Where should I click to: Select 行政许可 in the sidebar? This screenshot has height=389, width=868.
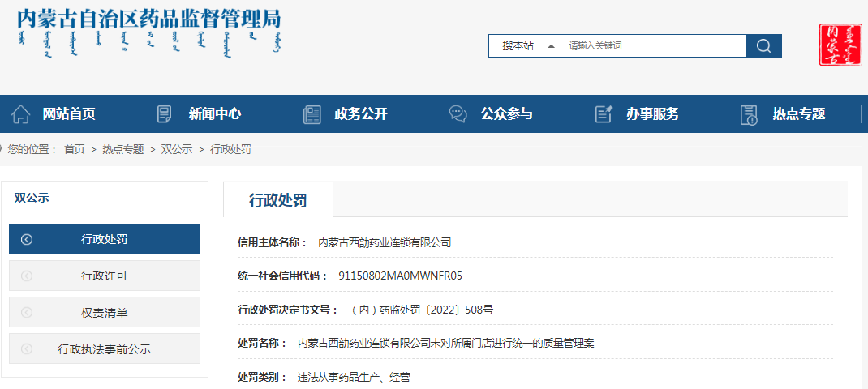pyautogui.click(x=105, y=276)
